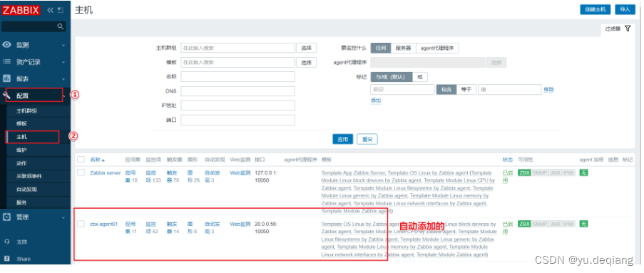Image resolution: width=644 pixels, height=273 pixels.
Task: Select agent代理程序 monitoring option
Action: (437, 48)
